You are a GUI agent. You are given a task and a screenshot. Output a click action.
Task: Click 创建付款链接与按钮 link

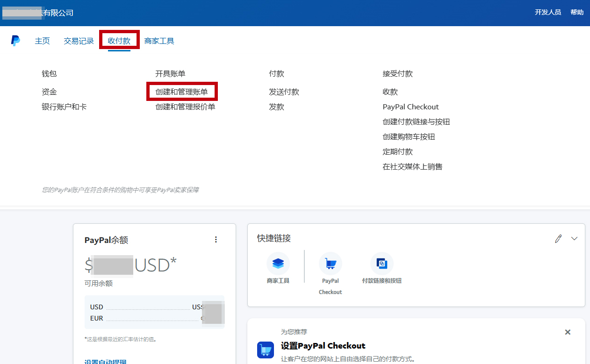click(416, 122)
